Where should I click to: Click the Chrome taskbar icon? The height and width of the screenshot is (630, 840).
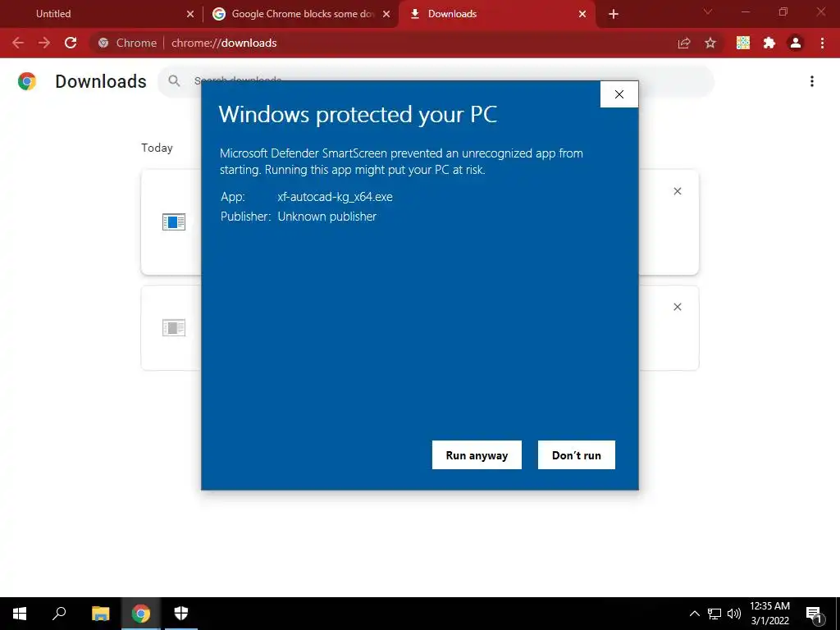141,614
